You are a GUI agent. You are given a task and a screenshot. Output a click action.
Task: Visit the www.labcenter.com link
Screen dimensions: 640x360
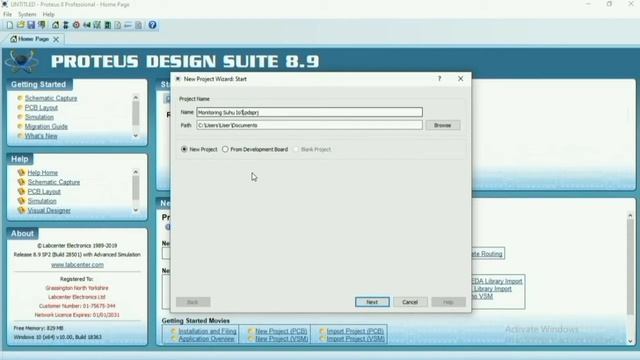click(77, 265)
